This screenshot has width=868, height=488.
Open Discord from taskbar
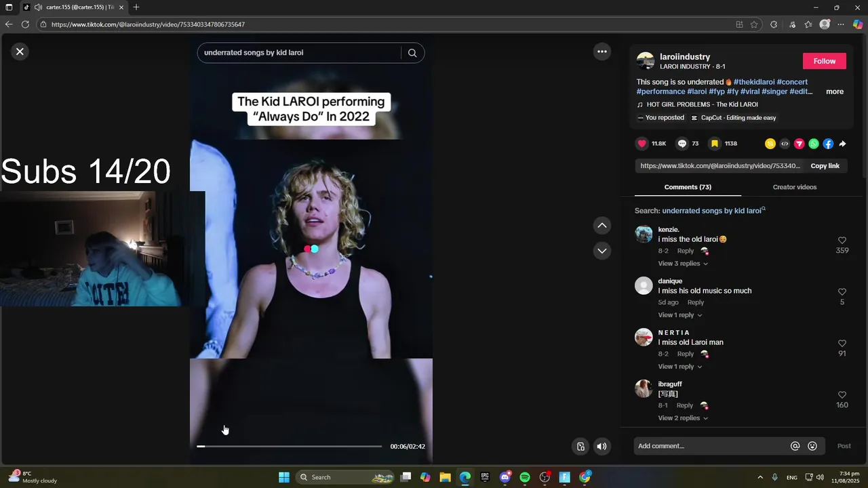pos(505,477)
